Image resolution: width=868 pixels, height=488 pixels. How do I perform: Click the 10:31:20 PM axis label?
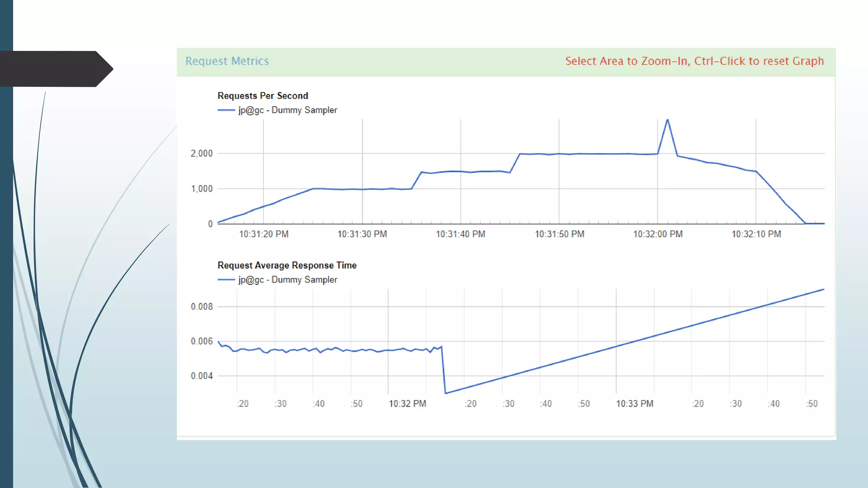click(264, 234)
